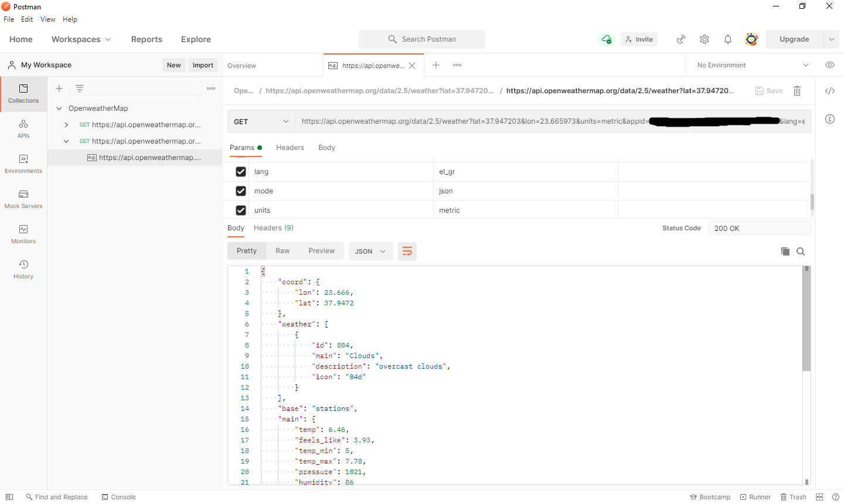Copy response body with copy icon
This screenshot has height=504, width=844.
pyautogui.click(x=785, y=251)
